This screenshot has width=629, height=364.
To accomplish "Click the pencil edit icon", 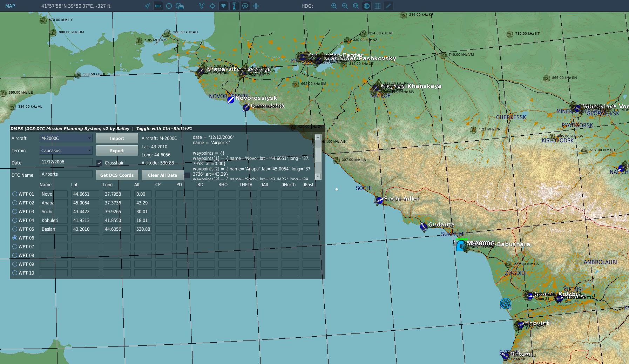I will [388, 6].
